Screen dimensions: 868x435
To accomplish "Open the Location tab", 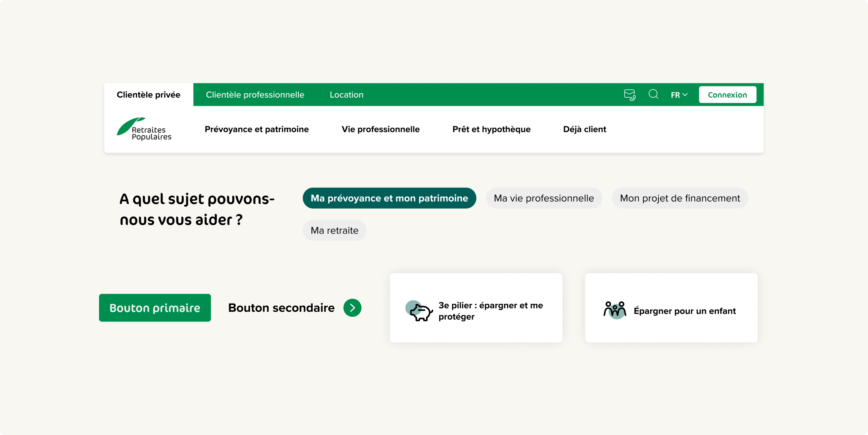I will tap(346, 95).
